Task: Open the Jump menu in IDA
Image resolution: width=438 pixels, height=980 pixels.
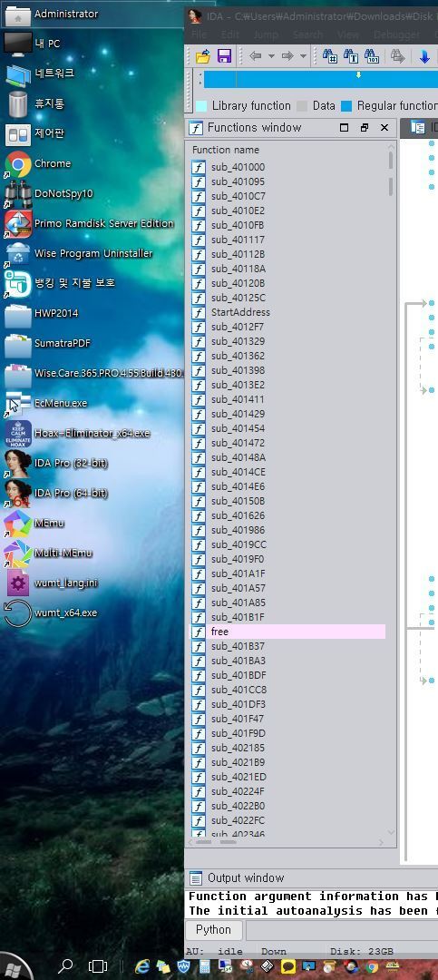Action: pos(267,35)
